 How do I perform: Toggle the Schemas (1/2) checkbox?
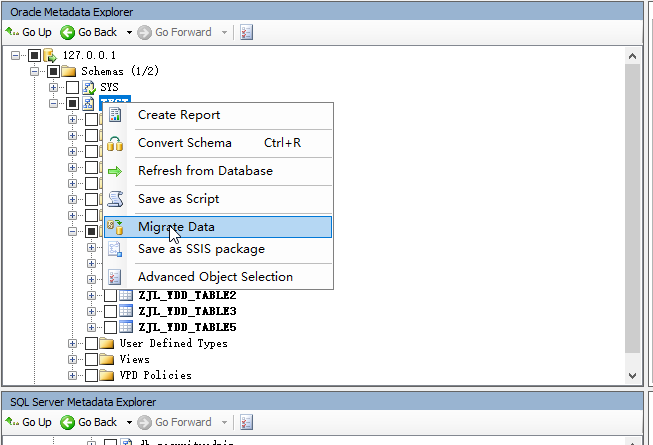click(x=53, y=71)
